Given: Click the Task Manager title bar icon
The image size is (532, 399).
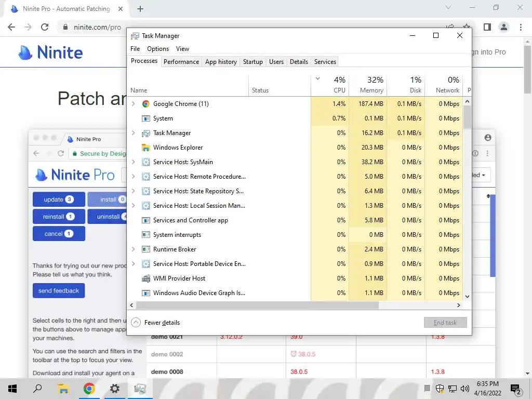Looking at the screenshot, I should 135,36.
